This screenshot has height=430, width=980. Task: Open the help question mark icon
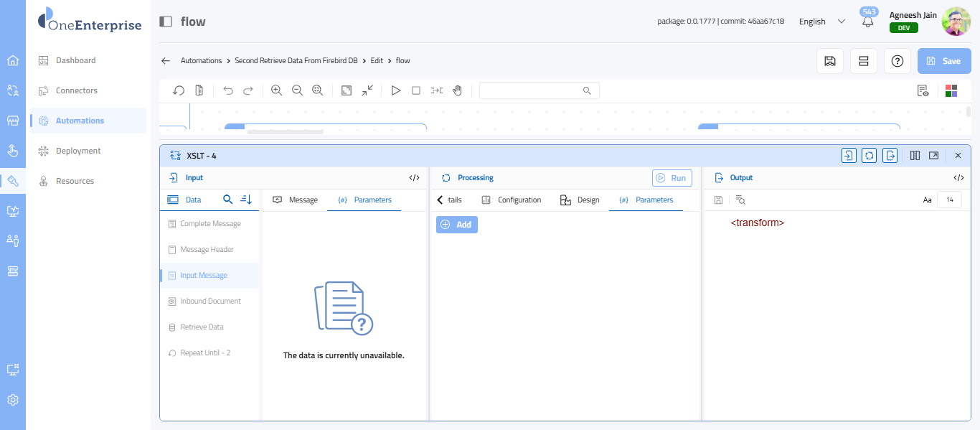tap(897, 61)
